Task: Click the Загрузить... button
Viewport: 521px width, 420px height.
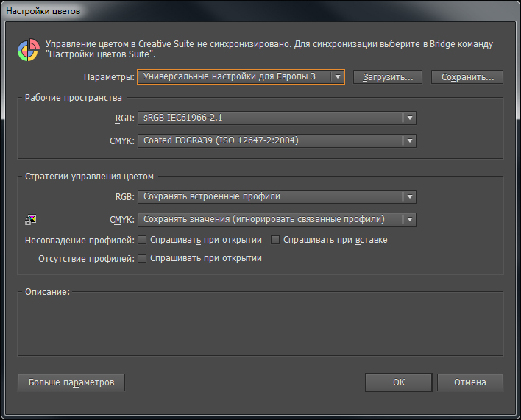Action: 387,77
